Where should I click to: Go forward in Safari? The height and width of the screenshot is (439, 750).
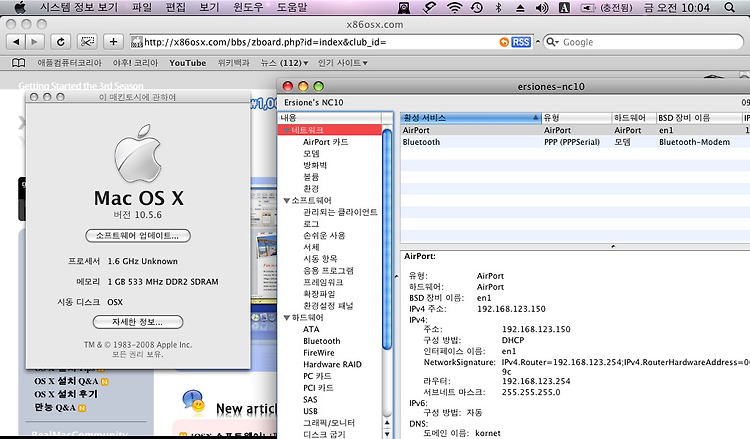pyautogui.click(x=34, y=42)
